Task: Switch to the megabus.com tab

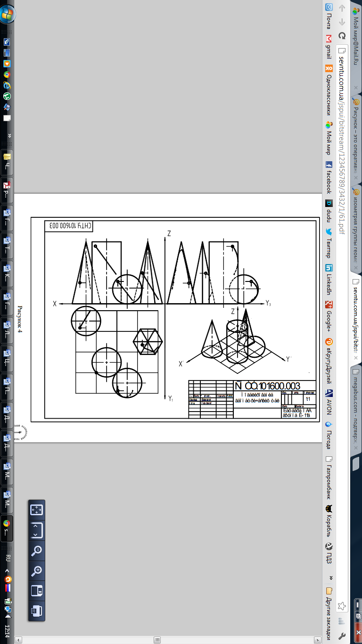Action: [356, 410]
